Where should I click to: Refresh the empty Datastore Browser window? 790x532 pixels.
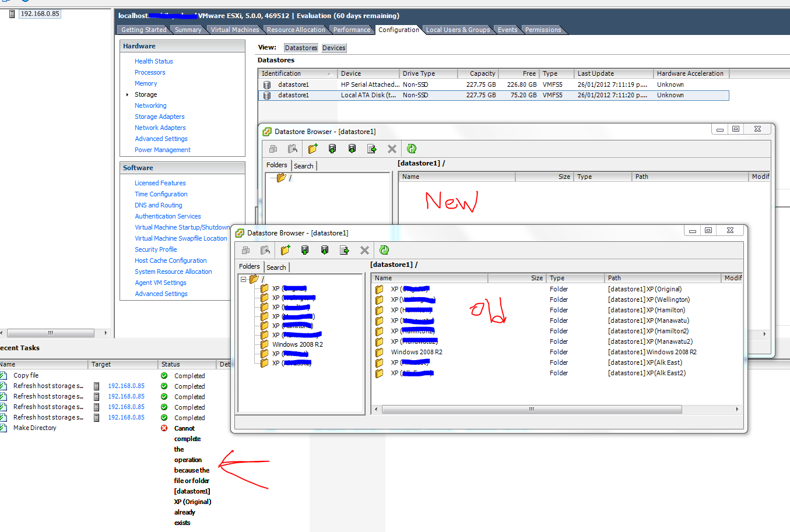[x=412, y=149]
